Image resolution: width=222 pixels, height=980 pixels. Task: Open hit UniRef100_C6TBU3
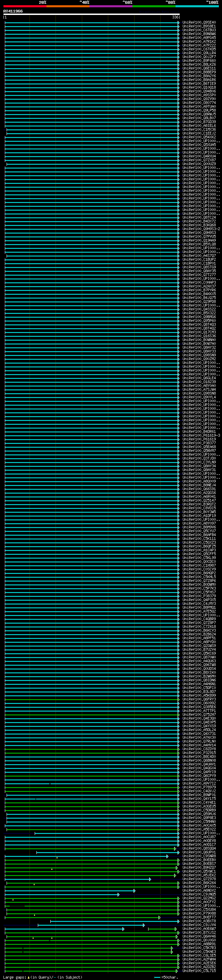pyautogui.click(x=199, y=30)
